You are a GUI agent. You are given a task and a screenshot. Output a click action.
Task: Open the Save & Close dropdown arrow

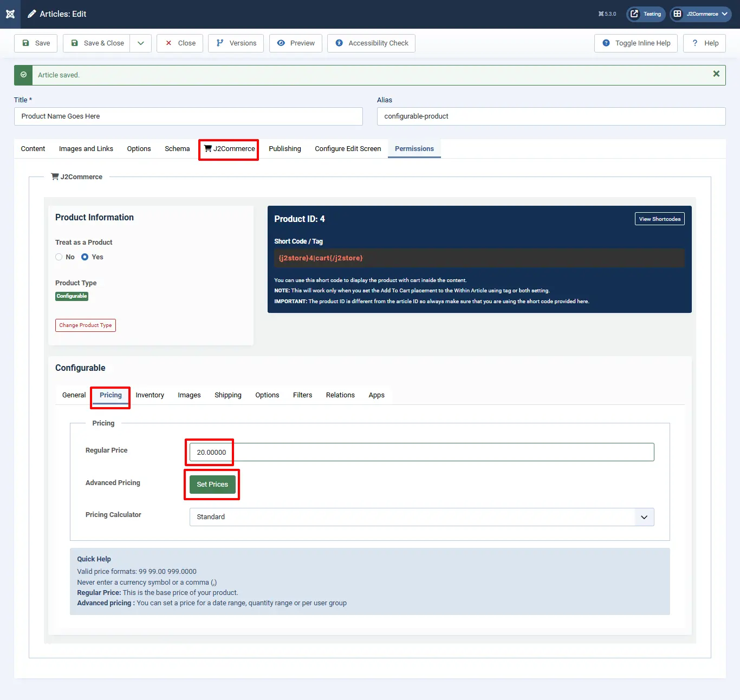(x=141, y=43)
